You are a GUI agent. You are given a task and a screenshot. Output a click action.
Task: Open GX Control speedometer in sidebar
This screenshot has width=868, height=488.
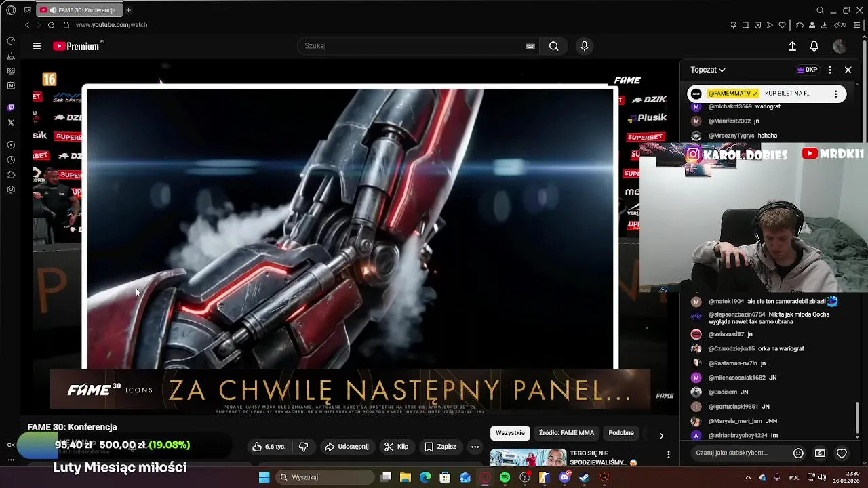11,41
